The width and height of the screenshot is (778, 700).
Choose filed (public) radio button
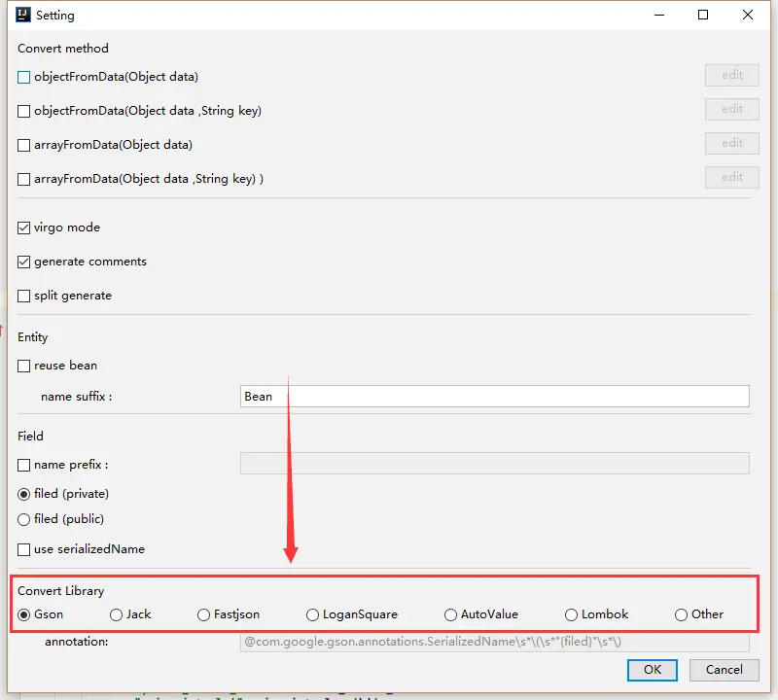(23, 519)
